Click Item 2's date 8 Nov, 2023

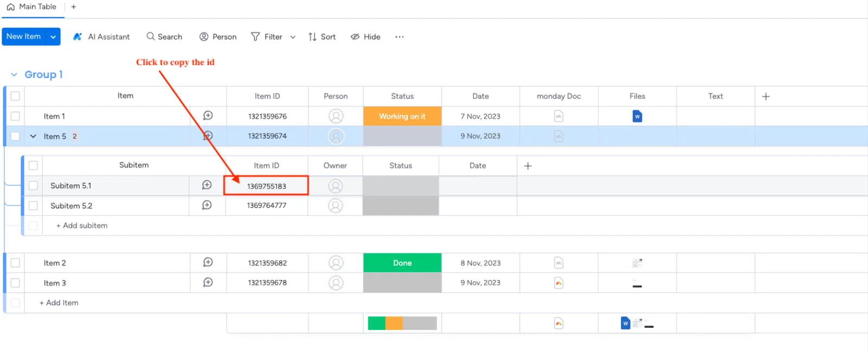click(x=481, y=263)
